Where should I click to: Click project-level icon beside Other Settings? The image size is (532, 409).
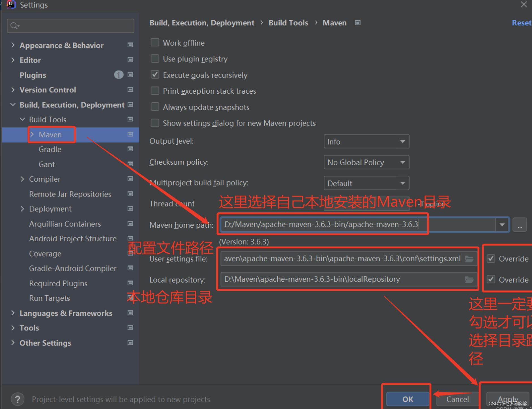click(x=130, y=343)
